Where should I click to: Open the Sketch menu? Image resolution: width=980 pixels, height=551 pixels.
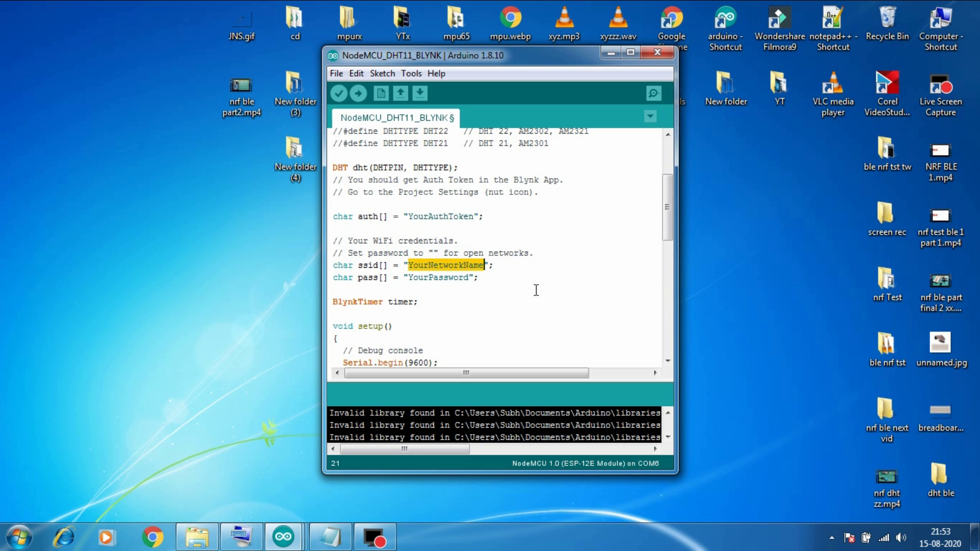[x=382, y=73]
